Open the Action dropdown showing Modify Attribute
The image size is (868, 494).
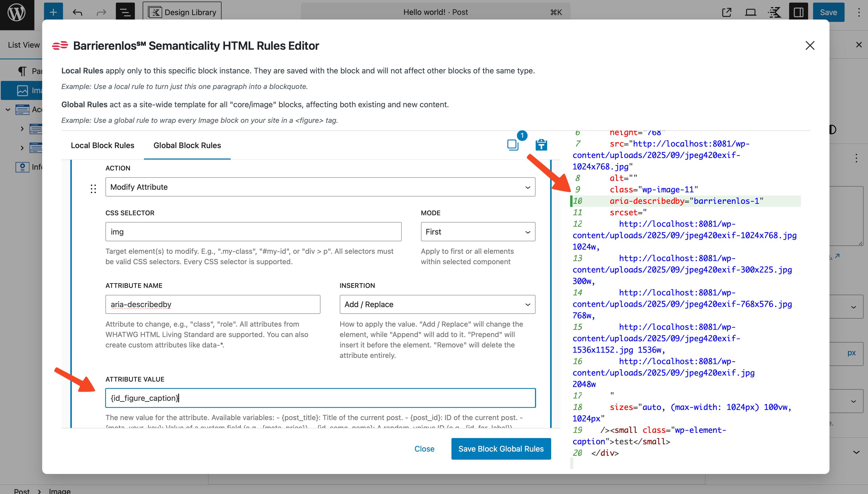point(320,187)
